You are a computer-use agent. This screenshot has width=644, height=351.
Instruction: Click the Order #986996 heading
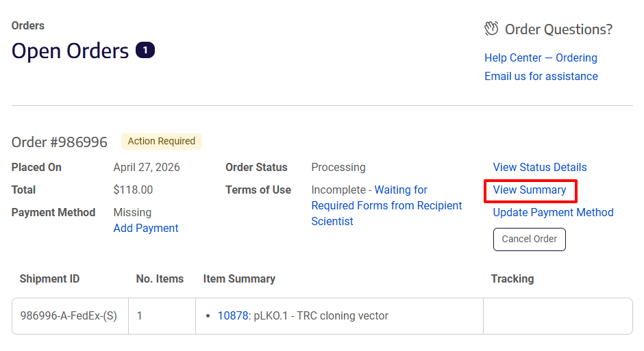click(60, 142)
